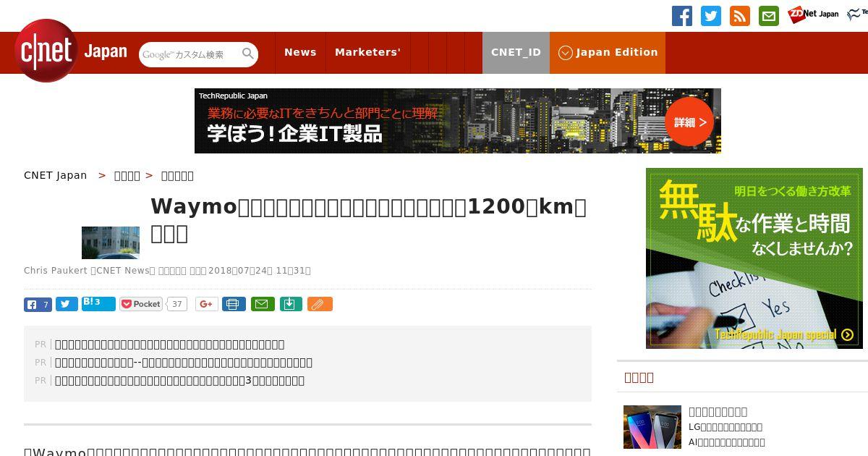
Task: Share article on Facebook button showing 7
Action: click(38, 304)
